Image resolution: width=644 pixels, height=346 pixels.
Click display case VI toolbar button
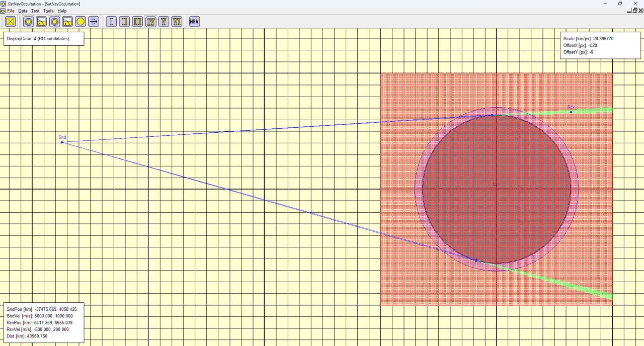[177, 22]
